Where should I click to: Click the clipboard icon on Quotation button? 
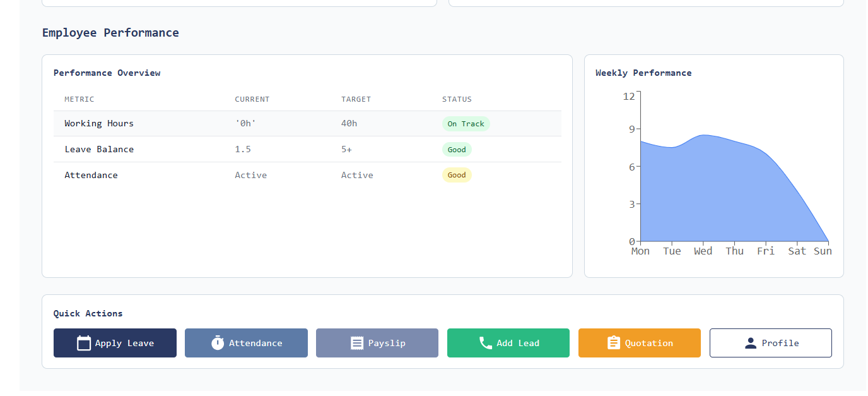[613, 342]
